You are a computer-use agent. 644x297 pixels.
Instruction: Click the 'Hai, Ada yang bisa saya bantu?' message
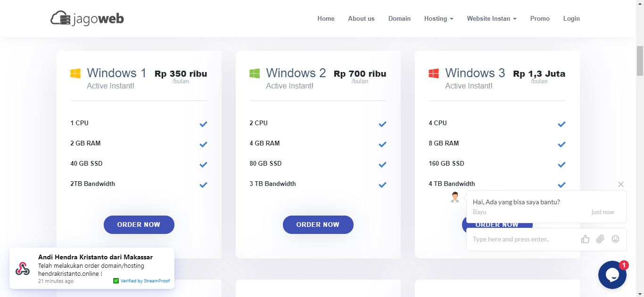tap(516, 202)
